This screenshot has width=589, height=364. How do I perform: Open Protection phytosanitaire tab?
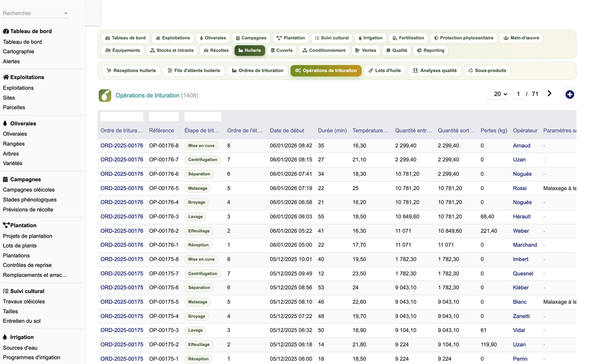click(x=463, y=38)
